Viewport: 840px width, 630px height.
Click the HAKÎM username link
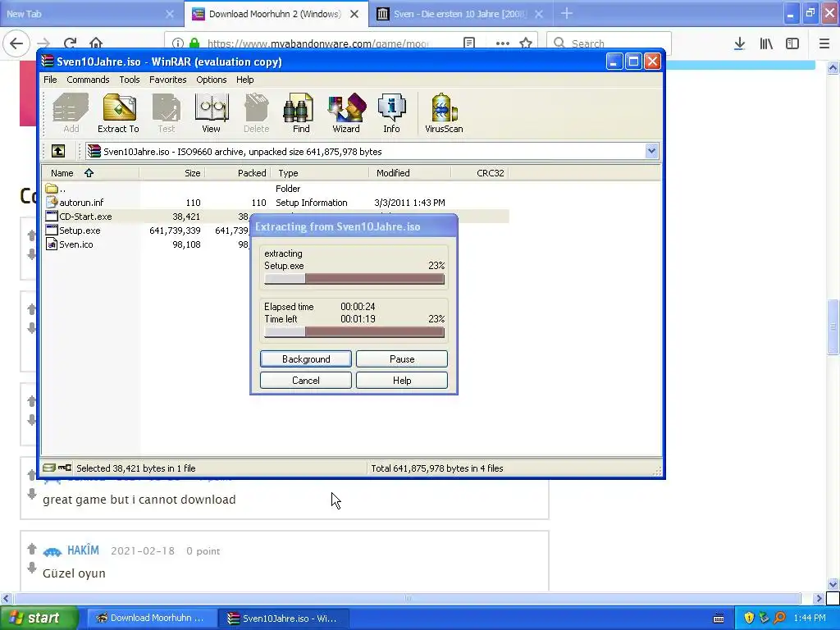pos(83,550)
